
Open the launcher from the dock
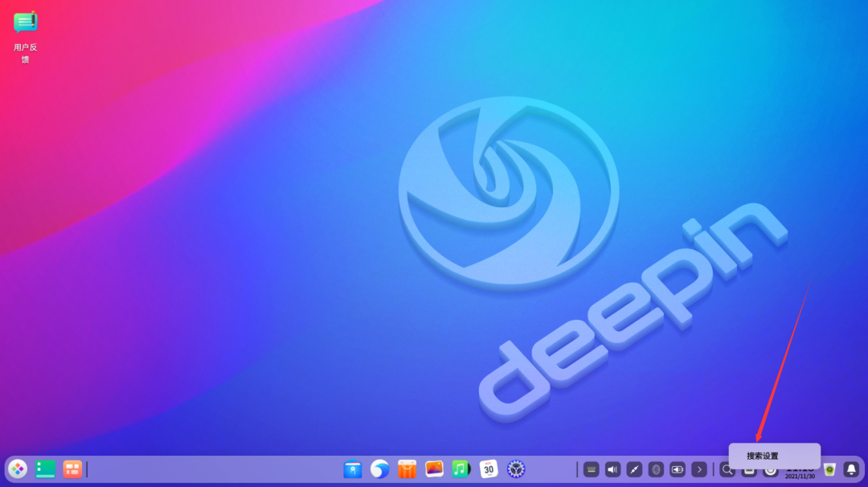coord(18,469)
